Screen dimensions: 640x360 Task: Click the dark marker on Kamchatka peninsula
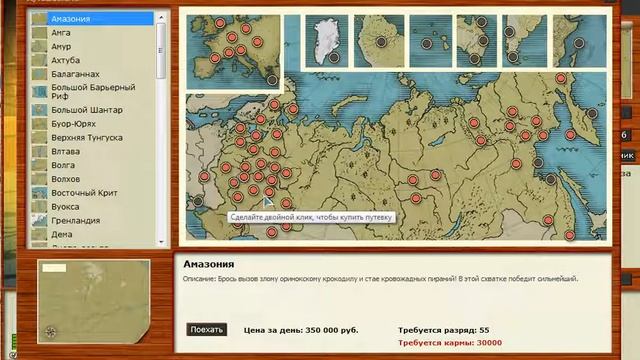pyautogui.click(x=592, y=113)
